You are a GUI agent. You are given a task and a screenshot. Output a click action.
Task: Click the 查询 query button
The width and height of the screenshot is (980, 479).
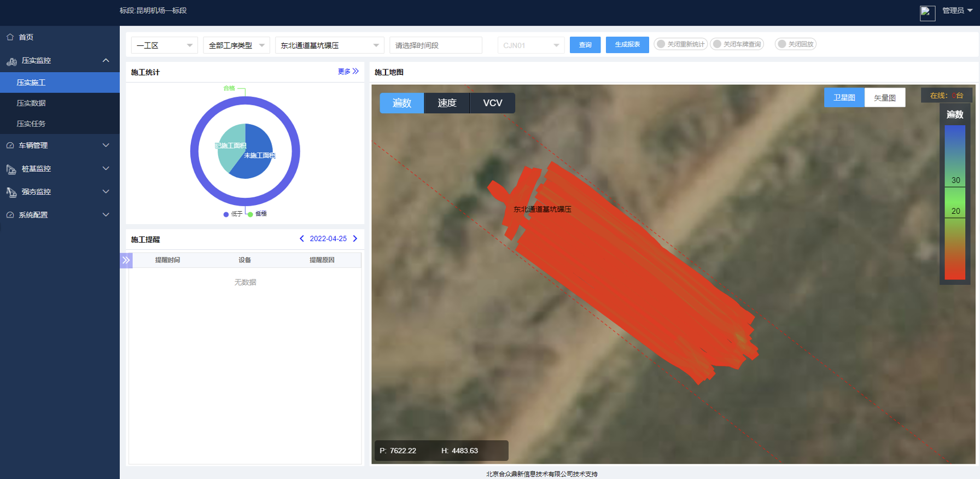pos(585,45)
